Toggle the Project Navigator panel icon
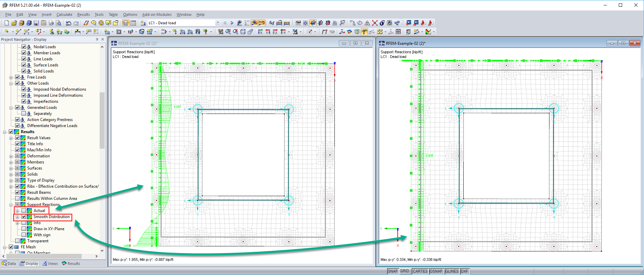 click(126, 23)
